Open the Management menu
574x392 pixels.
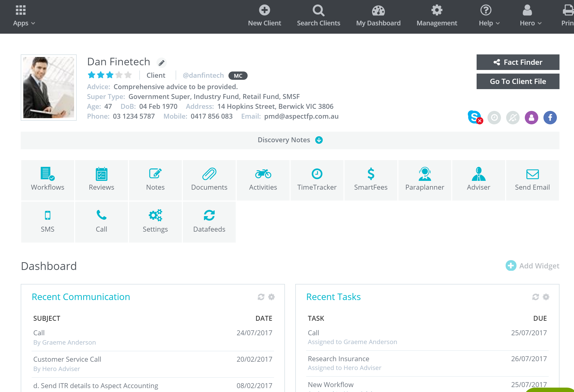[437, 16]
